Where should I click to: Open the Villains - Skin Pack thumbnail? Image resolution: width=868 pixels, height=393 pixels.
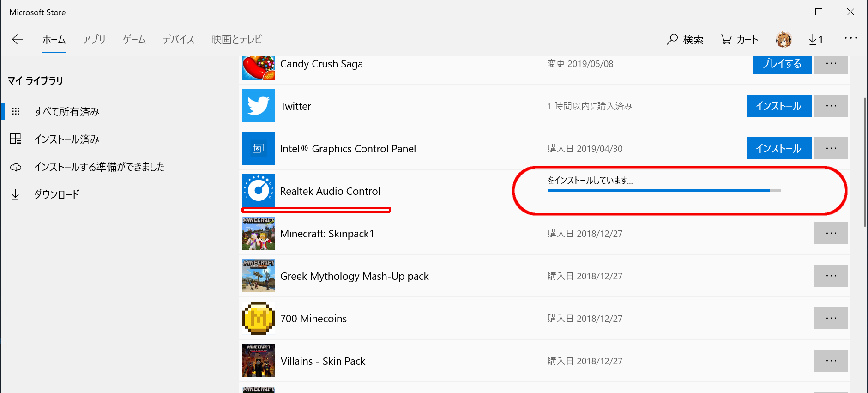(x=259, y=361)
